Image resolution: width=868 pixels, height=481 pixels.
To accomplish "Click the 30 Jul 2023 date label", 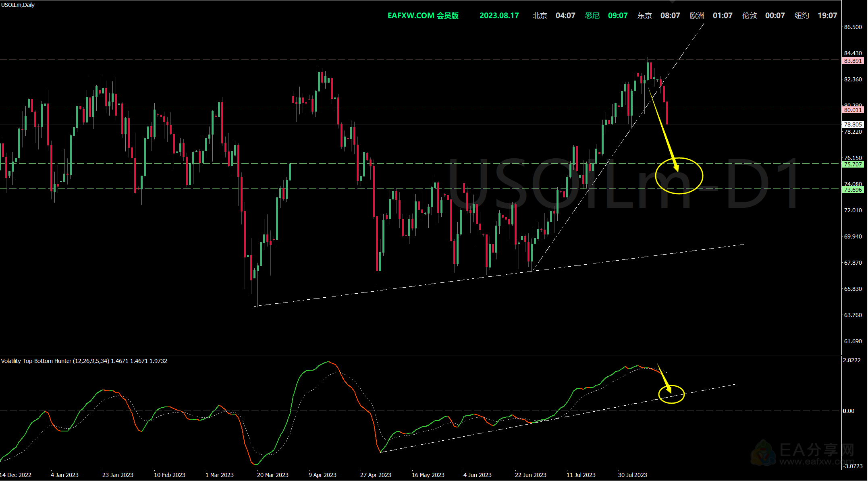I will 633,475.
